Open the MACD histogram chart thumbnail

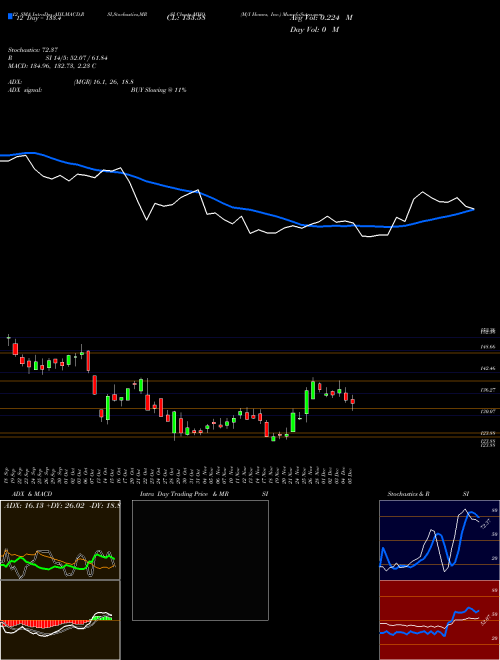tap(60, 620)
